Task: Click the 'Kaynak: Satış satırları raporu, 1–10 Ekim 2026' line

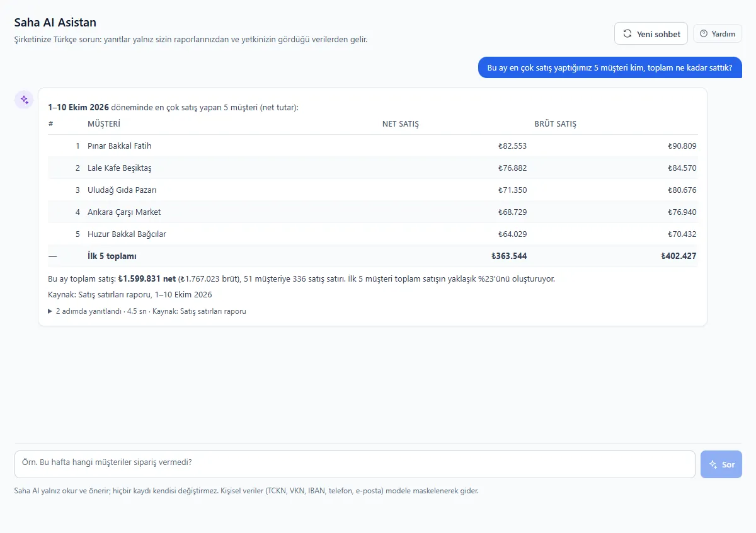Action: [x=130, y=294]
